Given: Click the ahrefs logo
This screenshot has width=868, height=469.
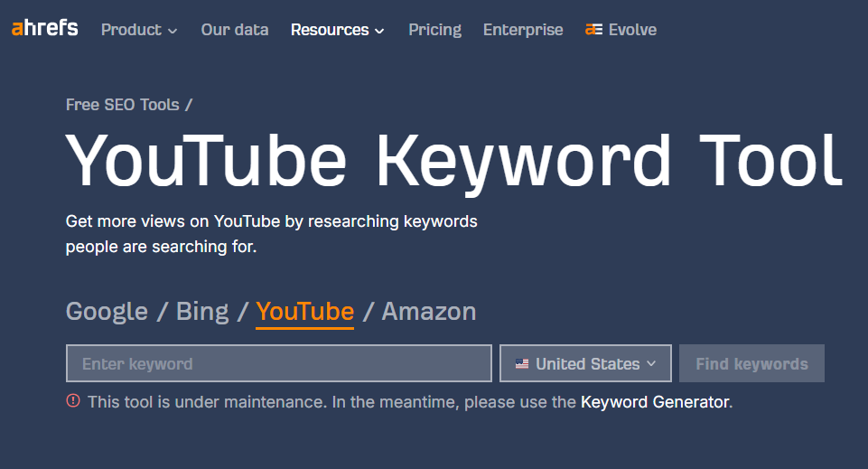Looking at the screenshot, I should 44,29.
